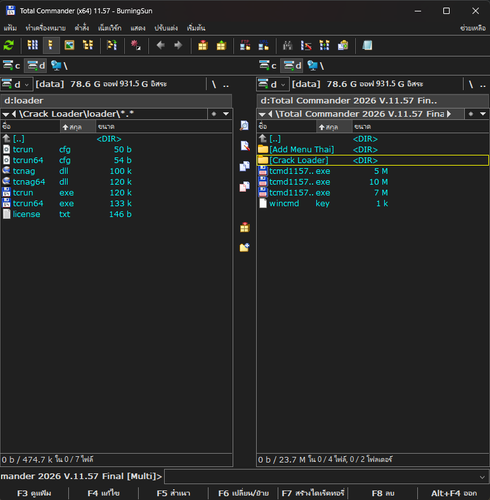
Task: Select drive d in the right drive bar
Action: pyautogui.click(x=292, y=66)
